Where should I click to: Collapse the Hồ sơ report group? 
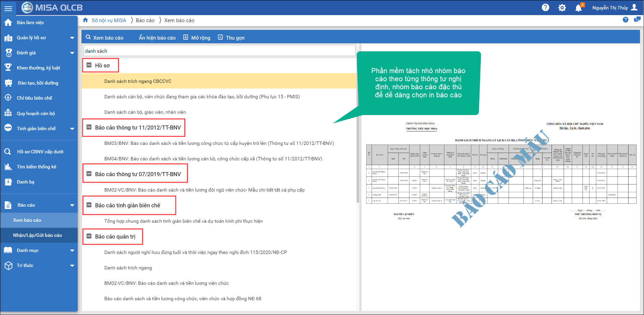click(89, 65)
